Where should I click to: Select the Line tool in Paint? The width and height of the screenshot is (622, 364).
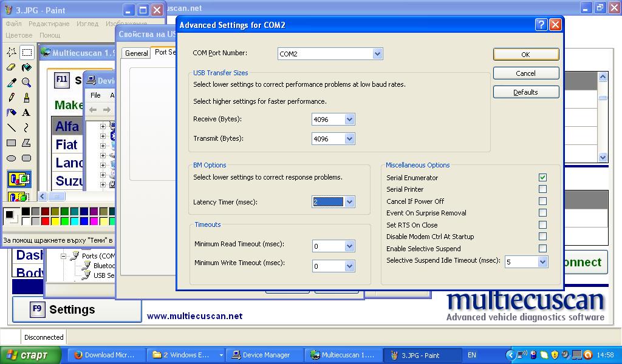pyautogui.click(x=12, y=127)
